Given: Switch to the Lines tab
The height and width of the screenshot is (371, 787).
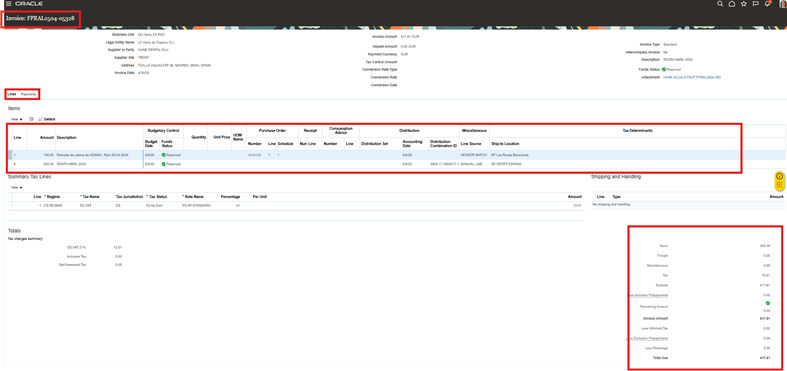Looking at the screenshot, I should pos(12,94).
